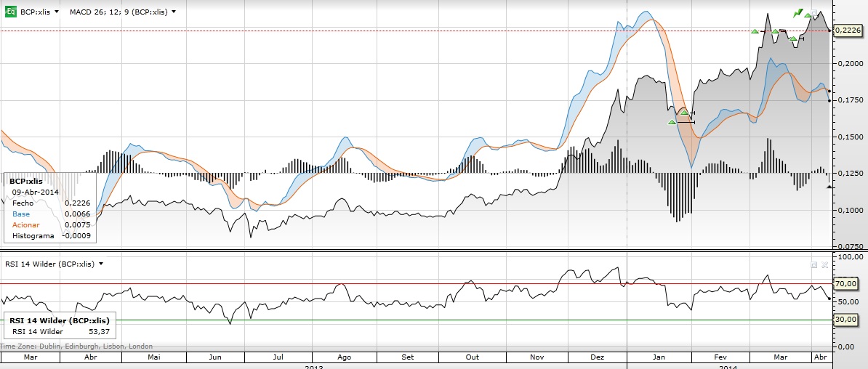
Task: Open the BCP:xlis instrument dropdown
Action: click(x=57, y=12)
